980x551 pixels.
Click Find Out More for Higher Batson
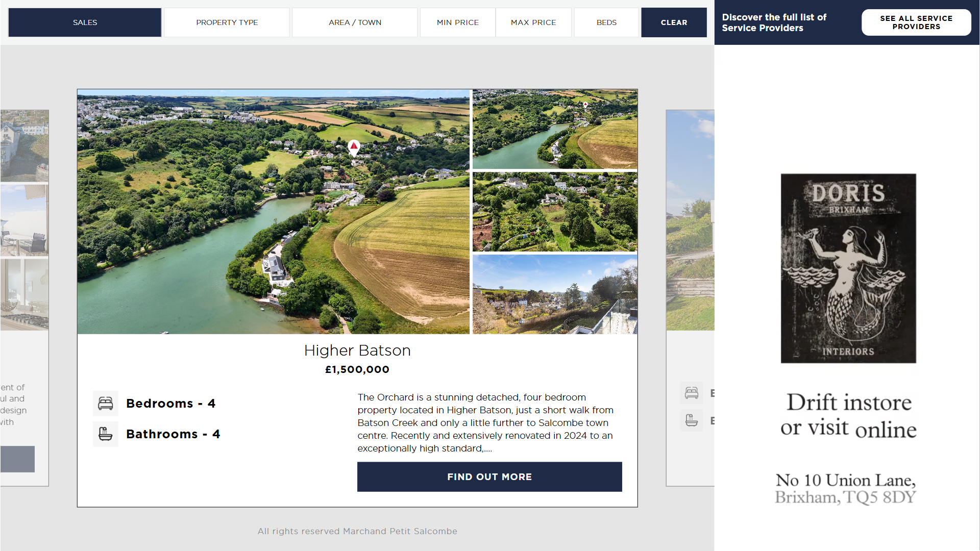489,477
